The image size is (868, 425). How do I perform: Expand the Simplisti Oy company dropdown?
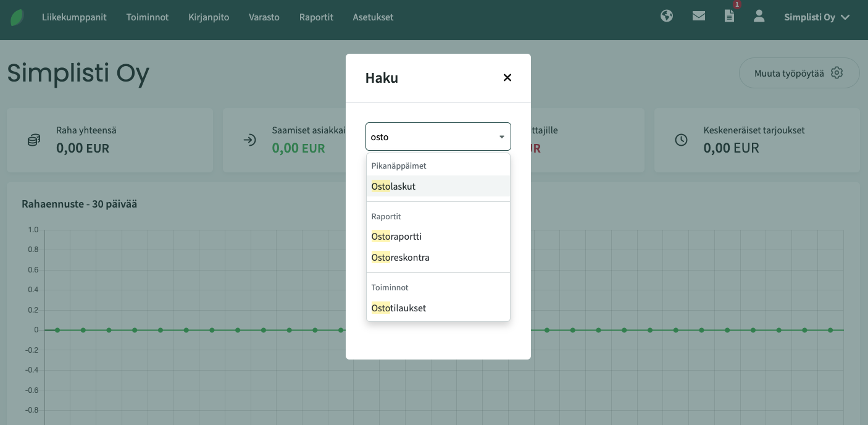click(x=817, y=17)
